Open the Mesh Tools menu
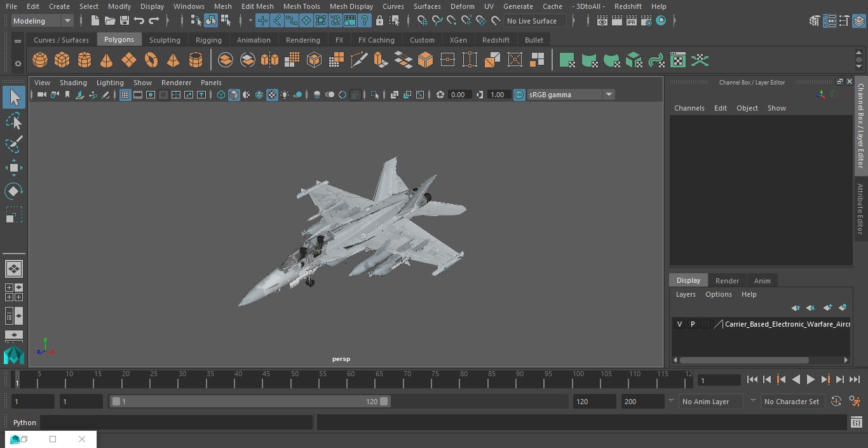Image resolution: width=868 pixels, height=448 pixels. [302, 6]
